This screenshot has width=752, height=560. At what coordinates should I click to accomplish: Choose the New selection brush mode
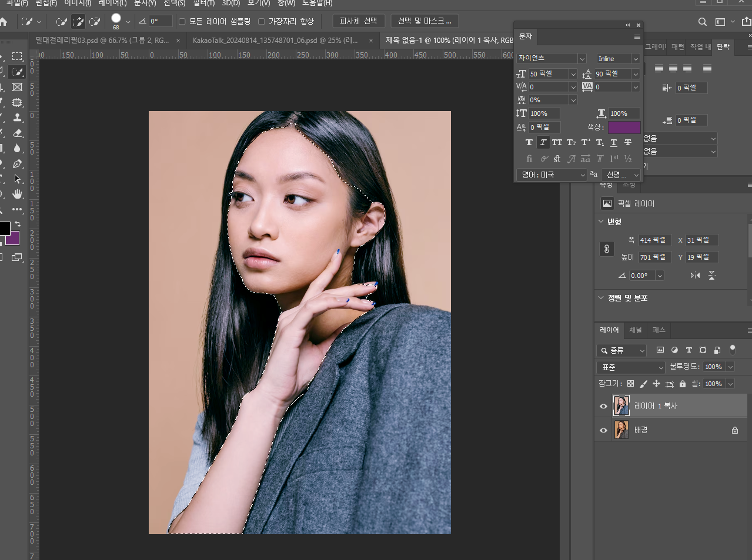click(61, 22)
